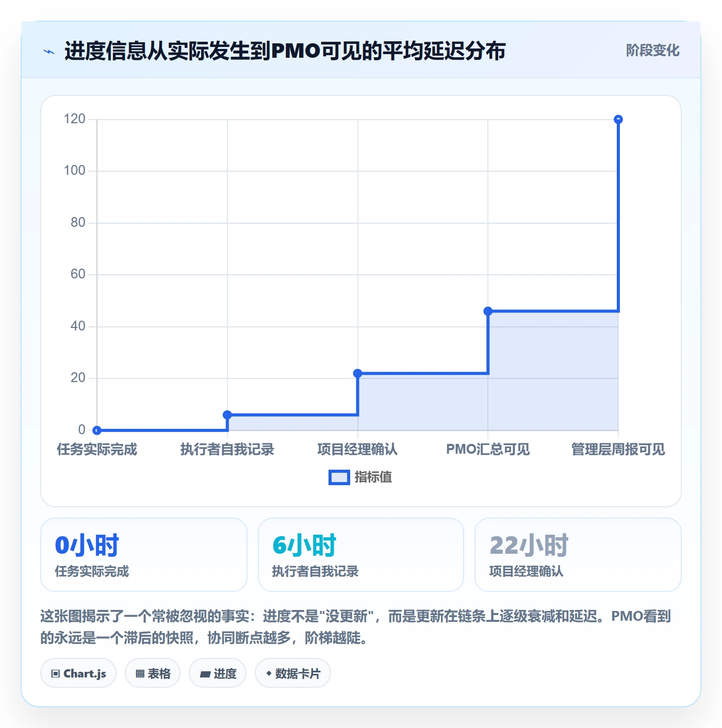Click the data point at 项目经理确认

click(358, 373)
